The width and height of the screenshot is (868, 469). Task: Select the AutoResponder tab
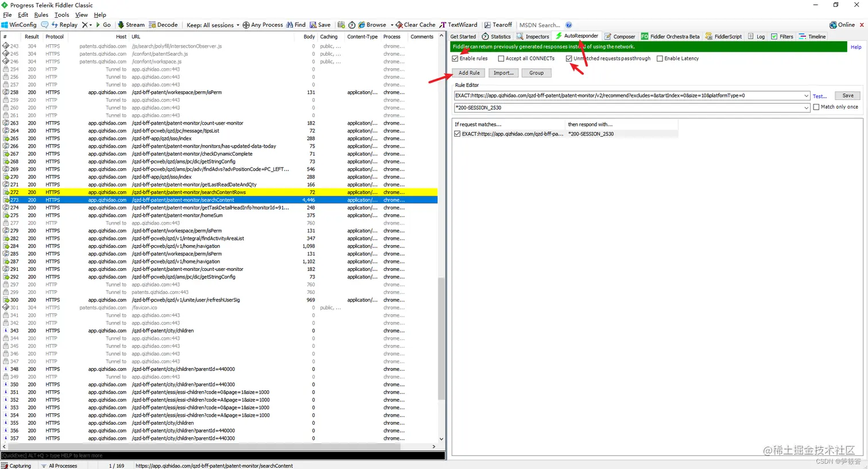[x=577, y=36]
